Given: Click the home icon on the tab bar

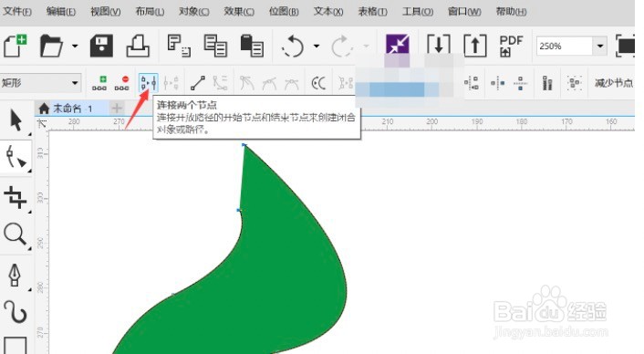Looking at the screenshot, I should click(44, 109).
